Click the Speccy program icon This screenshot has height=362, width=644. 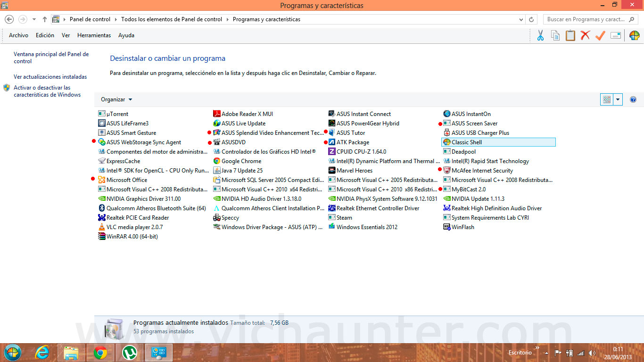tap(217, 217)
